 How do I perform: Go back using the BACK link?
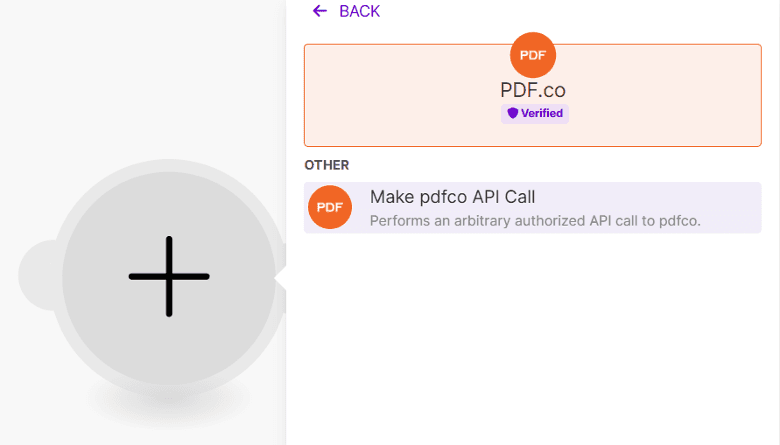(x=359, y=11)
